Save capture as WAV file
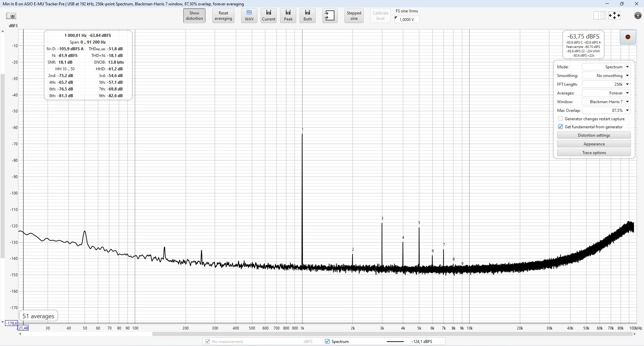Viewport: 644px width, 346px height. point(249,16)
